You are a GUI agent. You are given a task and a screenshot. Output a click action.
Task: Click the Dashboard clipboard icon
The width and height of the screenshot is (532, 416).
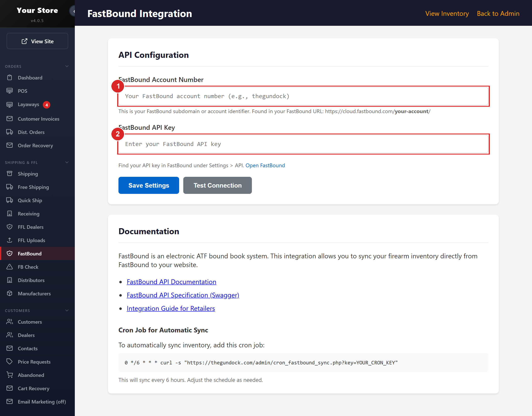[10, 78]
